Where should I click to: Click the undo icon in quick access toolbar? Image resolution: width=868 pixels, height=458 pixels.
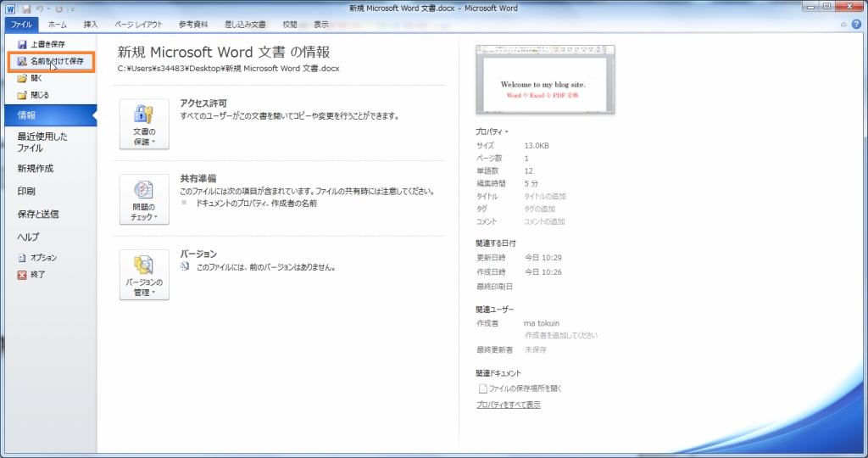pyautogui.click(x=40, y=9)
